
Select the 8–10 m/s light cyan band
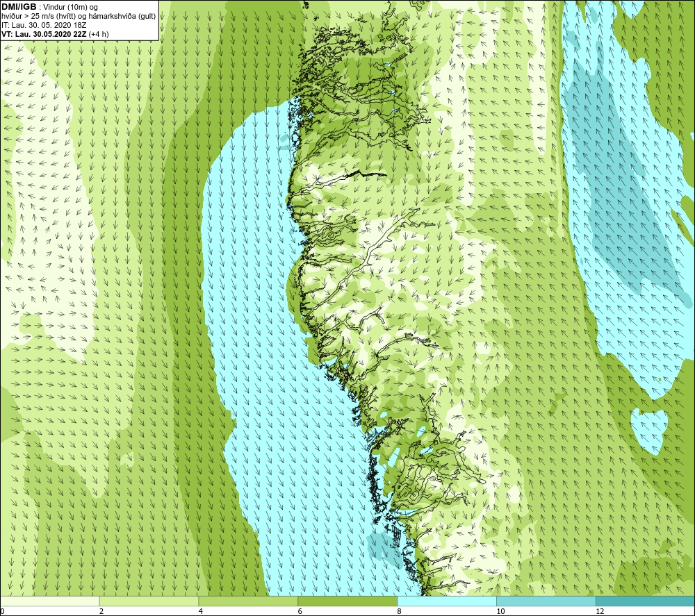coord(447,601)
